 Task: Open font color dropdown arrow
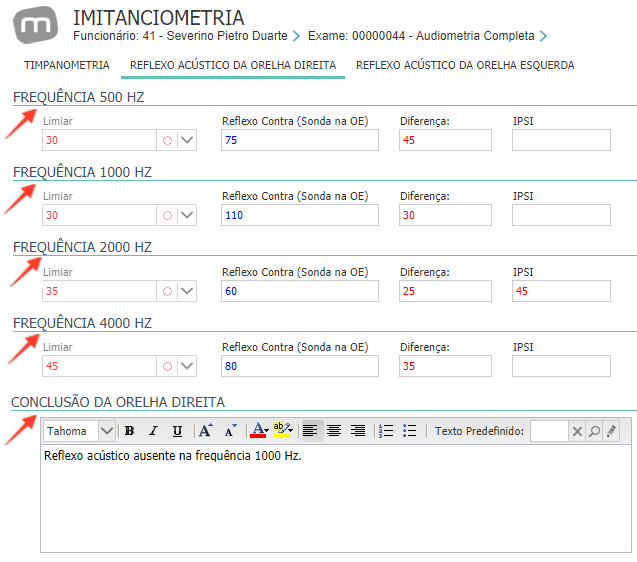click(266, 431)
